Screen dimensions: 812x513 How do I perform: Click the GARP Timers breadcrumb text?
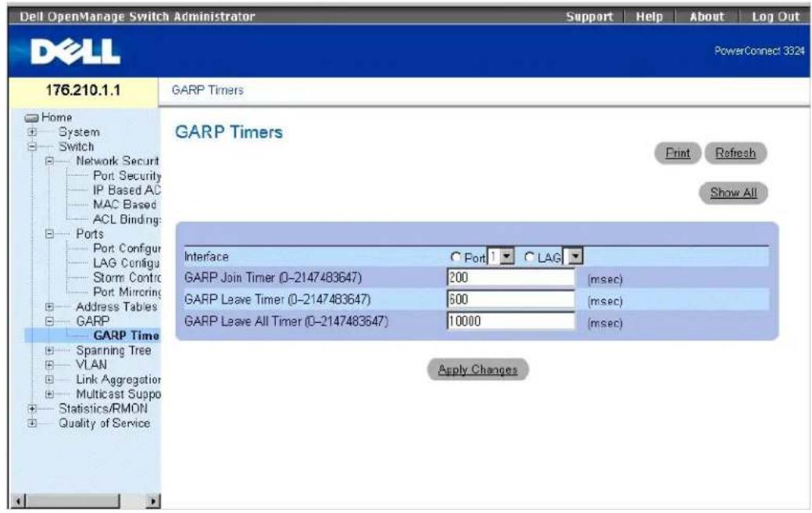coord(208,90)
